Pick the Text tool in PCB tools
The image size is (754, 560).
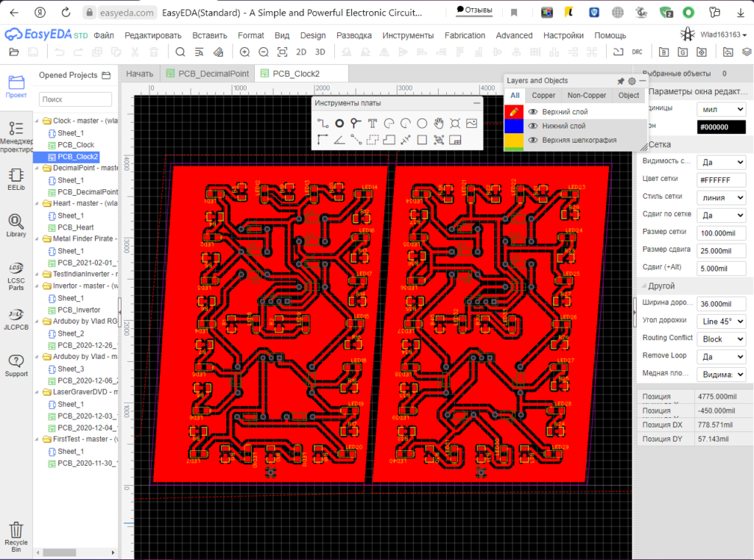pos(373,124)
